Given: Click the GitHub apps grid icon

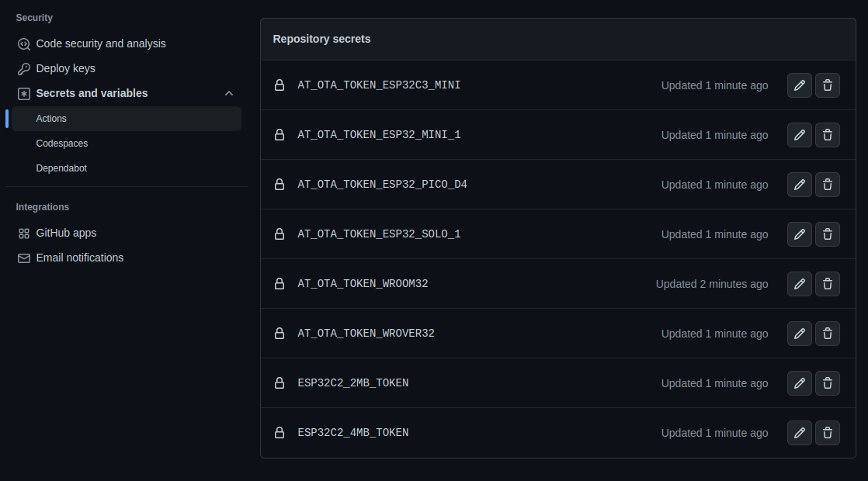Looking at the screenshot, I should pos(23,232).
